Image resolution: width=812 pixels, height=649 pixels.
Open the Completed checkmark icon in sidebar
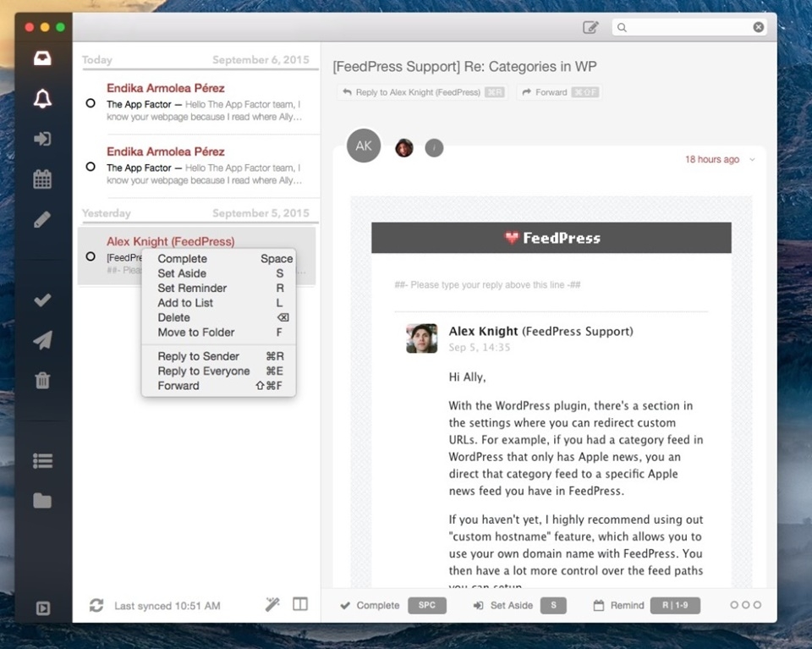pos(42,300)
